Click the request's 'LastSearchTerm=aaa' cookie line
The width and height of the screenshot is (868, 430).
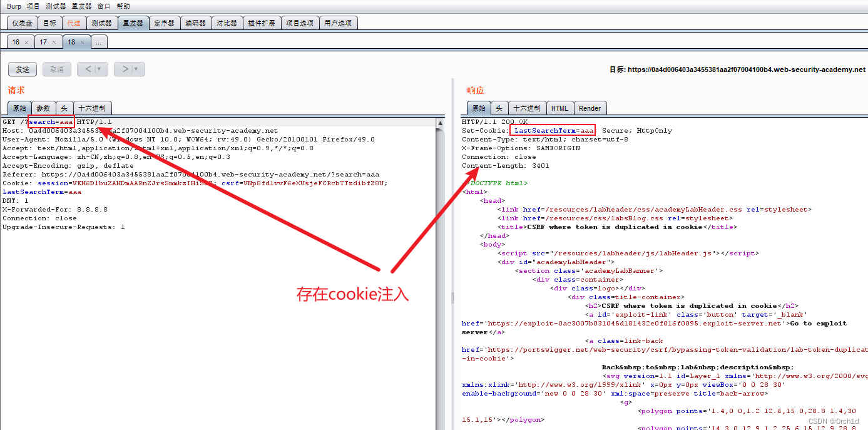tap(42, 192)
